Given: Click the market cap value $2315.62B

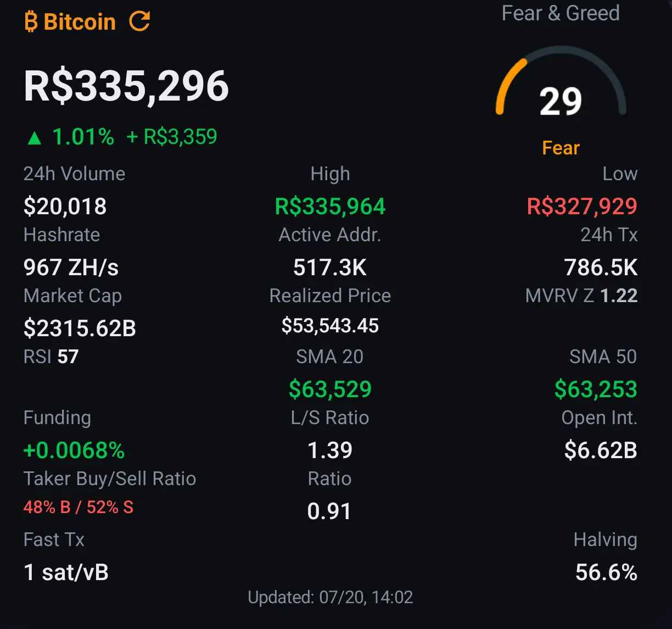Looking at the screenshot, I should (80, 329).
